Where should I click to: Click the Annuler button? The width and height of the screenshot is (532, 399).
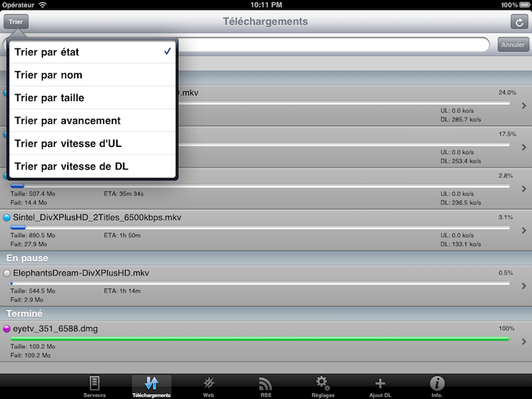[513, 45]
